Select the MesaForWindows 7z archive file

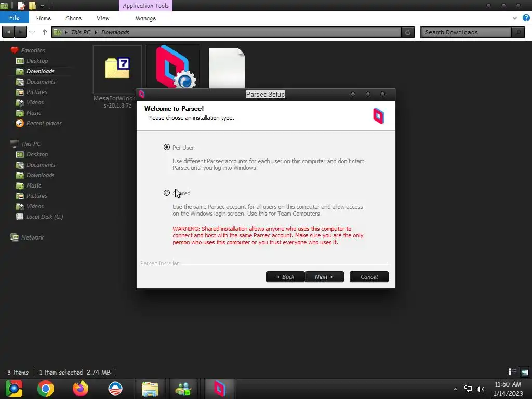click(117, 70)
